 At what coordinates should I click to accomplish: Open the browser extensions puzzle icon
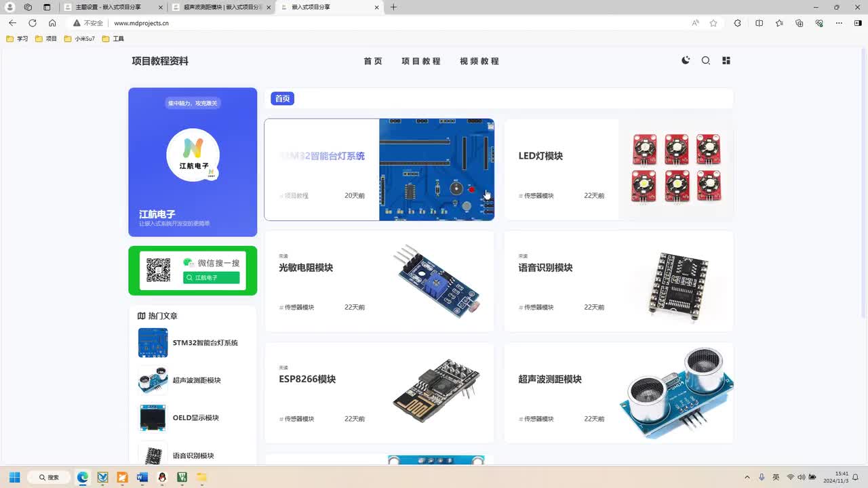(x=738, y=23)
